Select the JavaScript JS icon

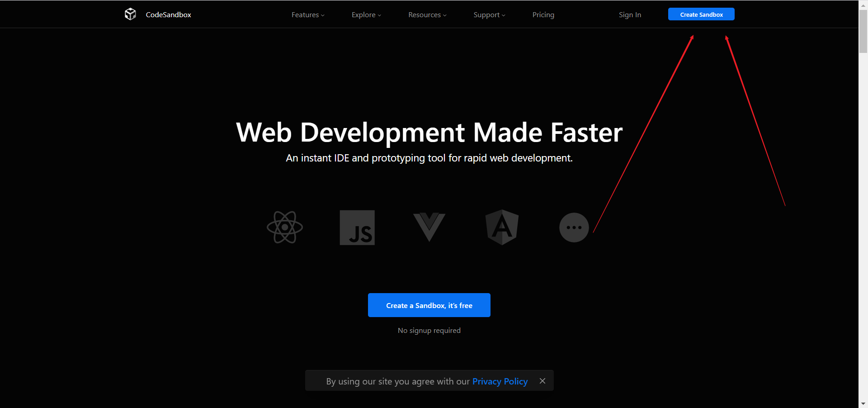click(x=357, y=228)
